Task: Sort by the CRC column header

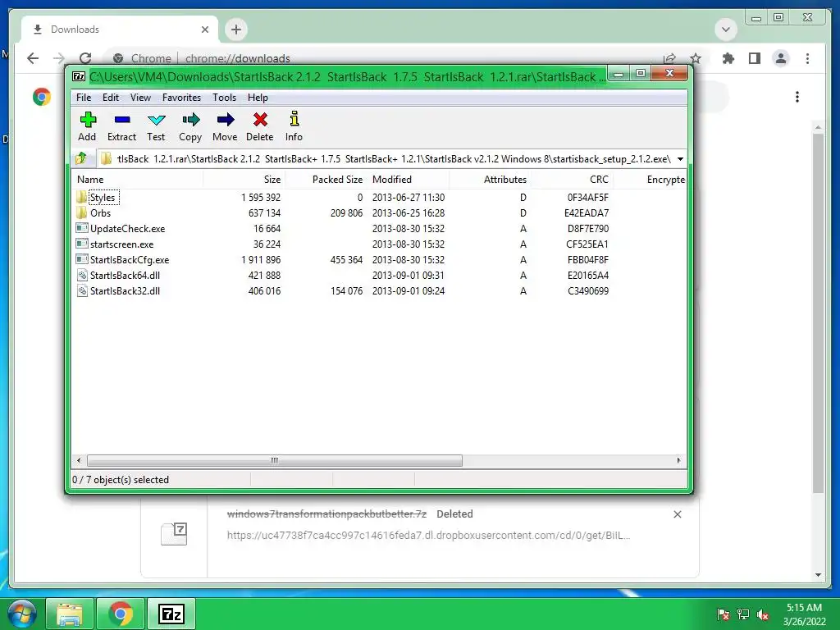Action: [572, 180]
